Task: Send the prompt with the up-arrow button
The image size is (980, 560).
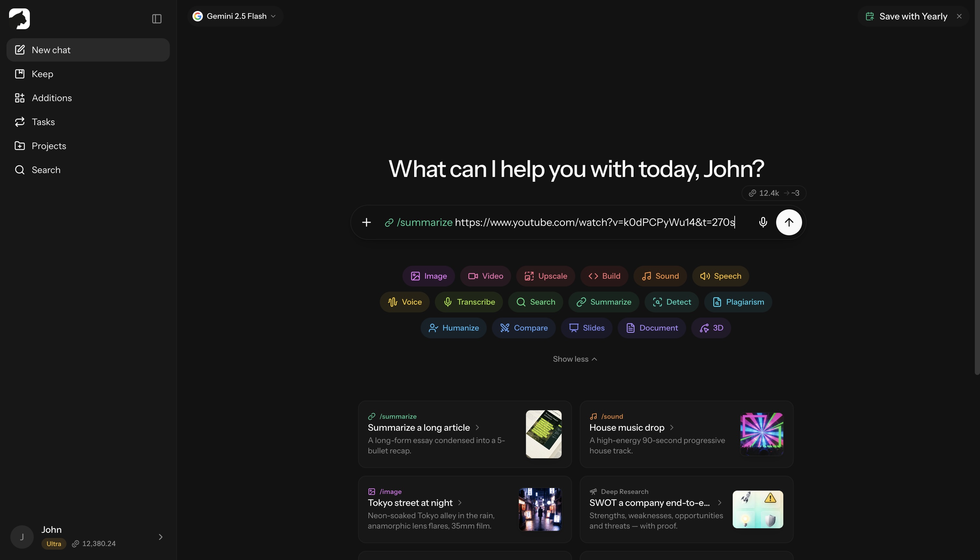Action: [x=789, y=222]
